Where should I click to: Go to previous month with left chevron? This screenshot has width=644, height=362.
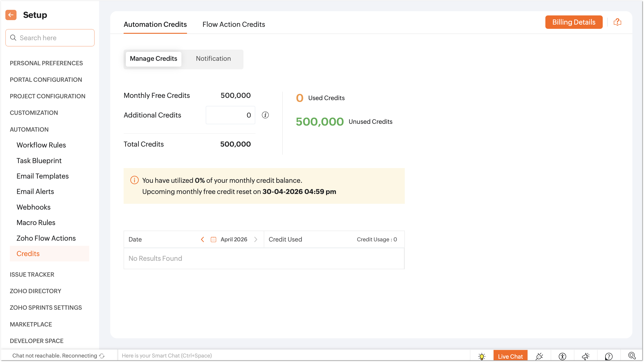pos(202,239)
